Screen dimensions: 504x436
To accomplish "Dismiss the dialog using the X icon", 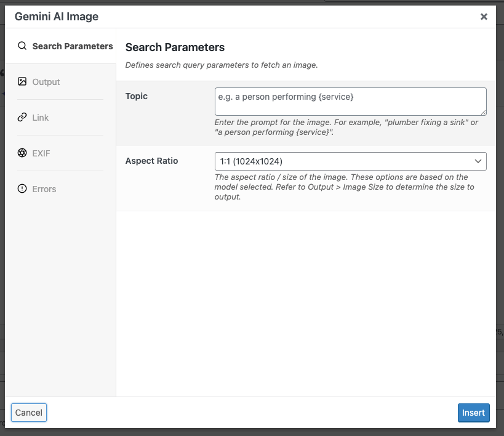I will click(x=484, y=17).
